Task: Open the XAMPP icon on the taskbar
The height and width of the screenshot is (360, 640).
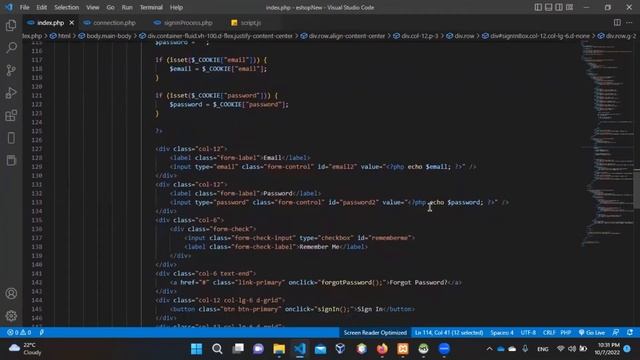Action: pyautogui.click(x=403, y=349)
